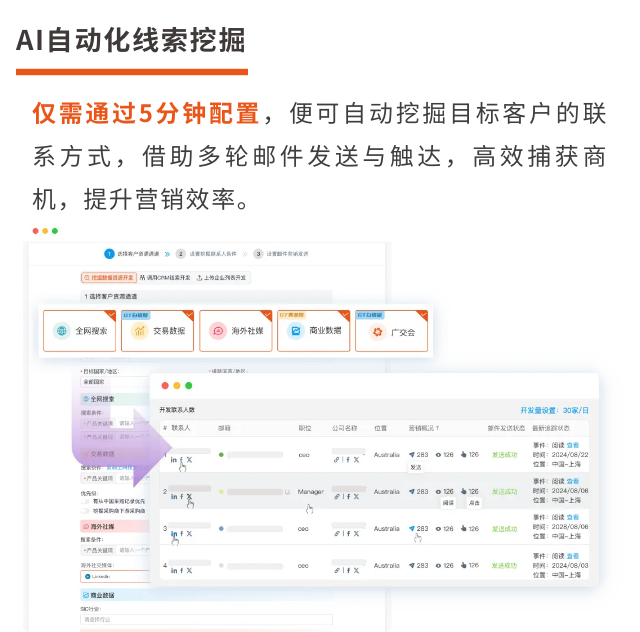Screen dimensions: 640x632
Task: Click 查看 link dated 2024/08/03
Action: point(573,556)
